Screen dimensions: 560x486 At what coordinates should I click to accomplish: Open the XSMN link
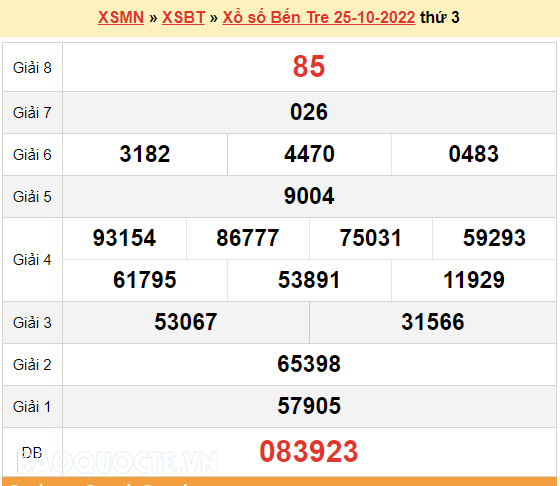click(121, 17)
